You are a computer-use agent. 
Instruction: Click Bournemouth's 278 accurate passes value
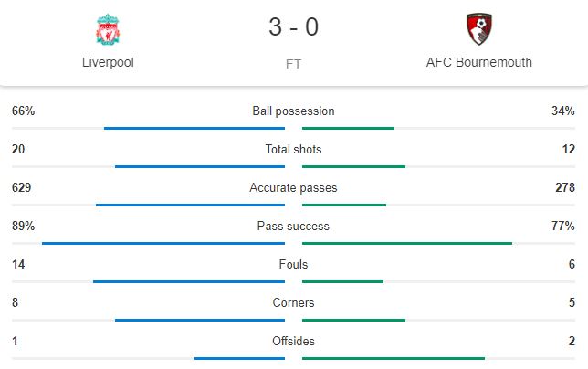point(565,187)
